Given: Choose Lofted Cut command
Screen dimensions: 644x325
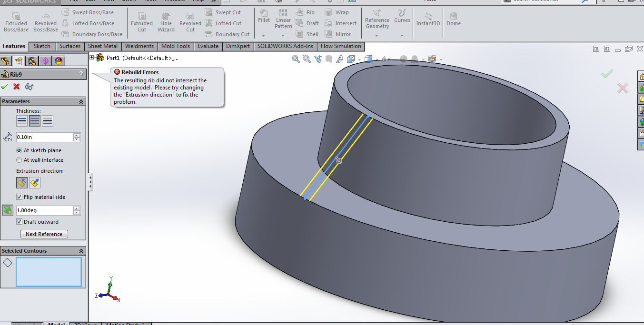Looking at the screenshot, I should tap(223, 23).
